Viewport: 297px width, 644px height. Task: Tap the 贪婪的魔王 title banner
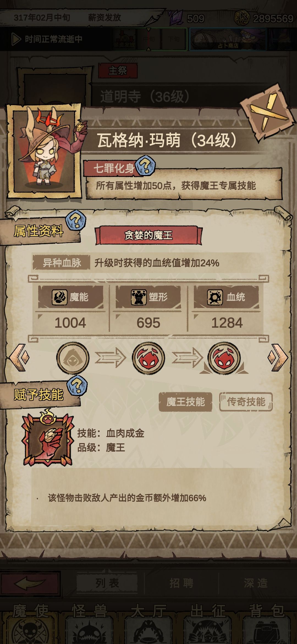[x=148, y=235]
